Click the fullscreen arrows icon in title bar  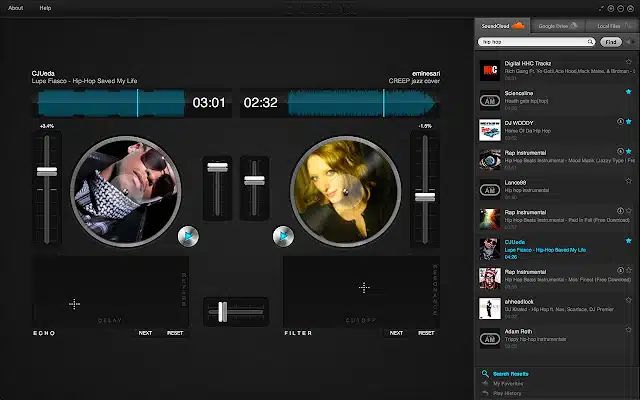601,8
